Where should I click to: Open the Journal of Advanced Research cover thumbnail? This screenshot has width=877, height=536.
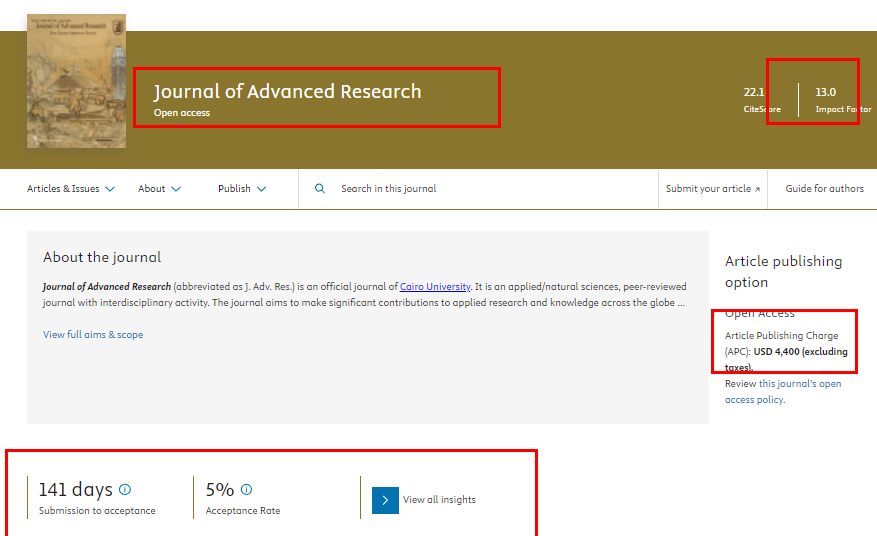(x=77, y=81)
